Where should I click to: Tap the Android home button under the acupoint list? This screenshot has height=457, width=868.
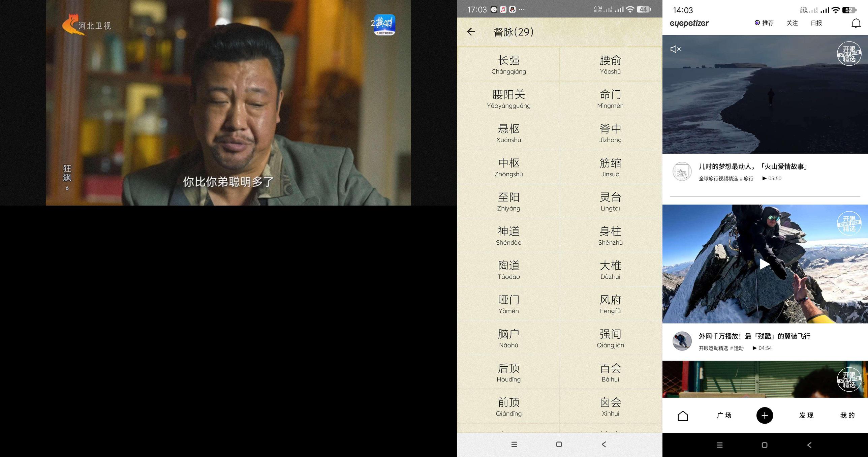[559, 445]
